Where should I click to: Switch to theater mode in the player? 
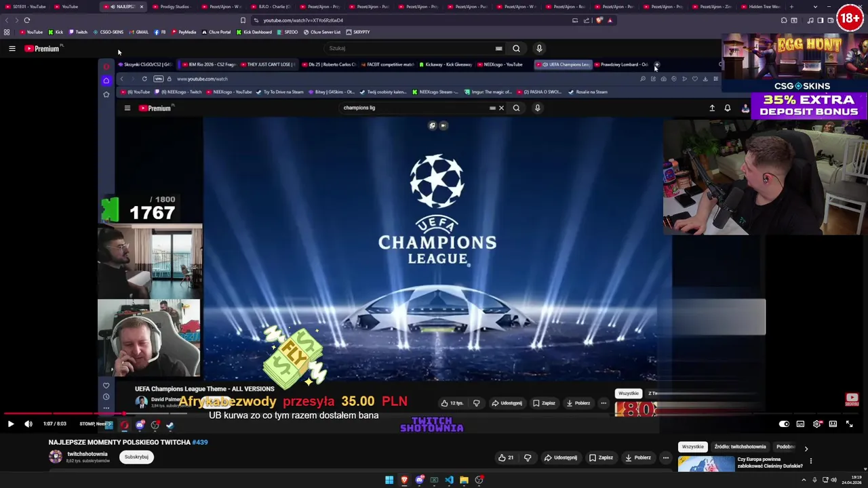click(833, 424)
